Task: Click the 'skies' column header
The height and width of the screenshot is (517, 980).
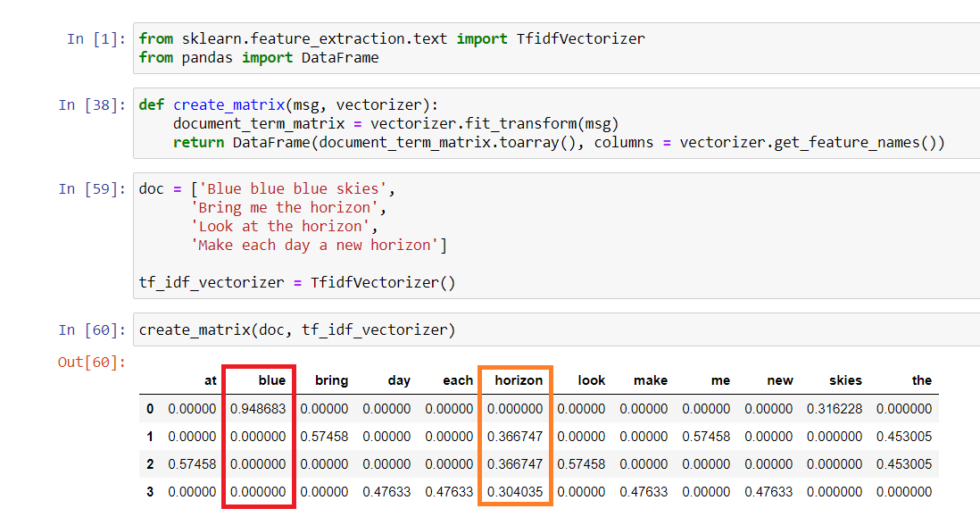Action: pyautogui.click(x=844, y=380)
